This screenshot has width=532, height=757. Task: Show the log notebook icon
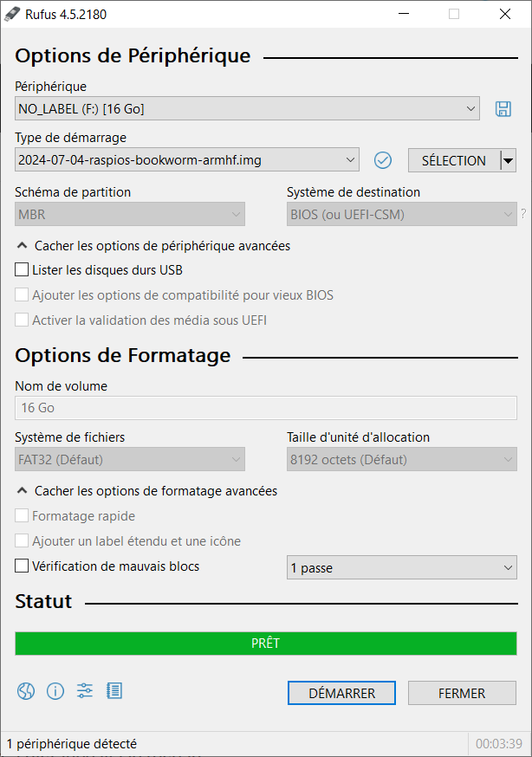(x=114, y=691)
